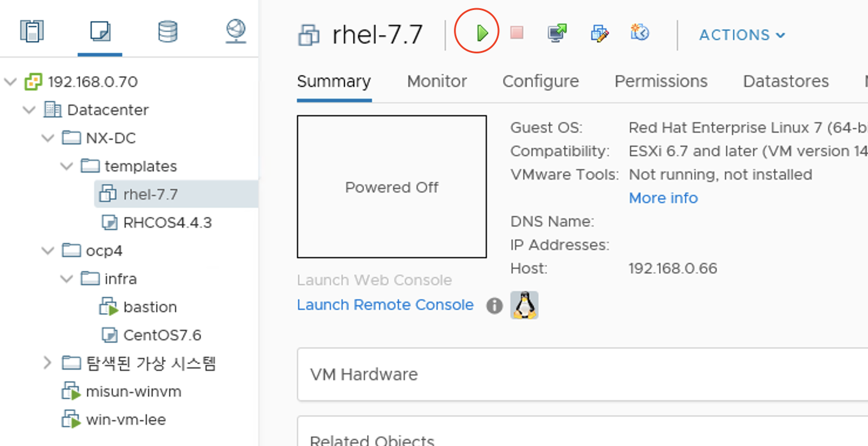Image resolution: width=868 pixels, height=446 pixels.
Task: Click the ocp4 folder icon
Action: tap(72, 251)
